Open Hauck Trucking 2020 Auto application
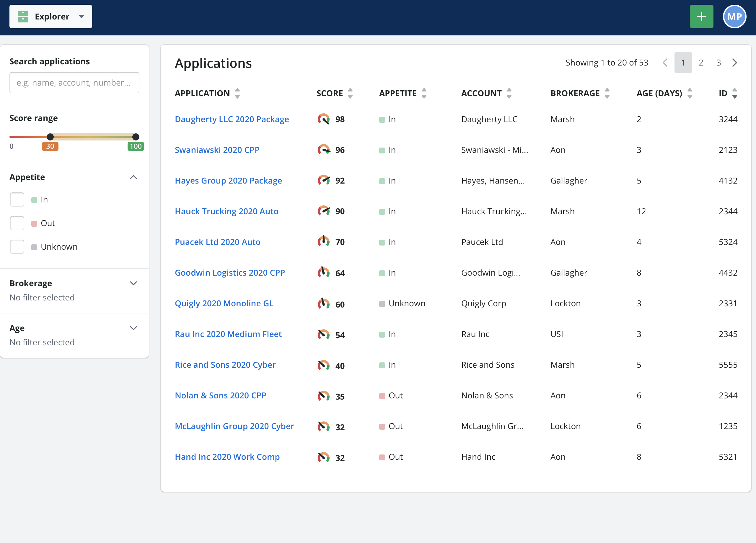The image size is (756, 543). point(227,211)
